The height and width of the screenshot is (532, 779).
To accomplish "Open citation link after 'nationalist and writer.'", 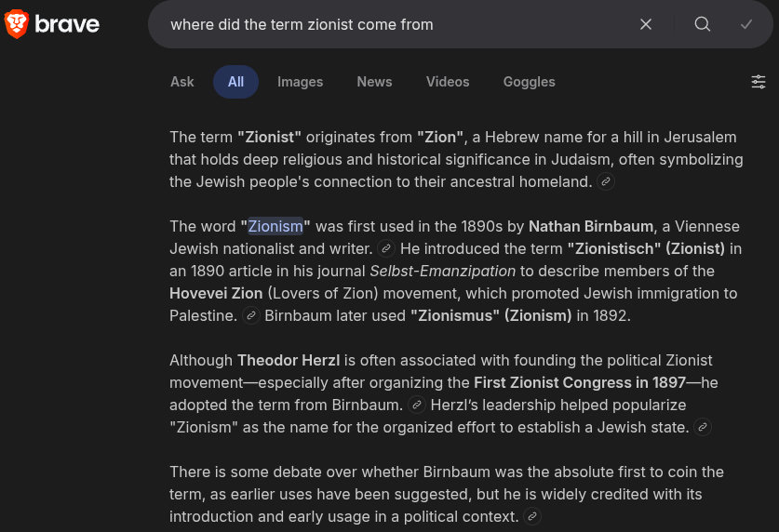I will tap(386, 248).
